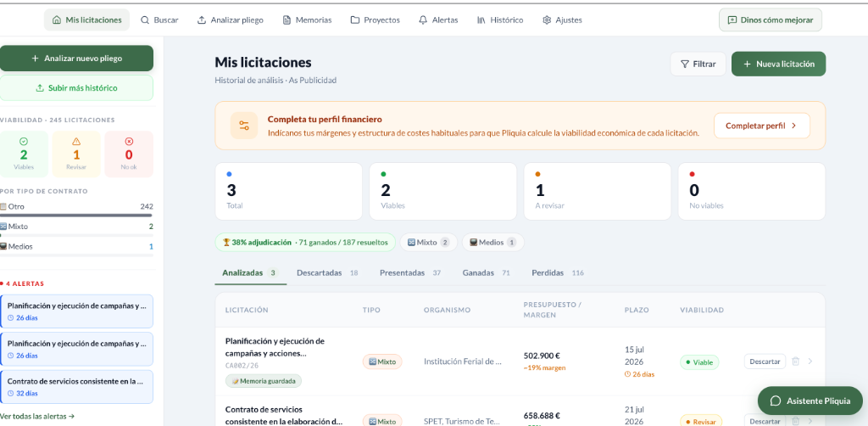The image size is (868, 426).
Task: Select the Mixto 2 filter chip
Action: [x=428, y=242]
